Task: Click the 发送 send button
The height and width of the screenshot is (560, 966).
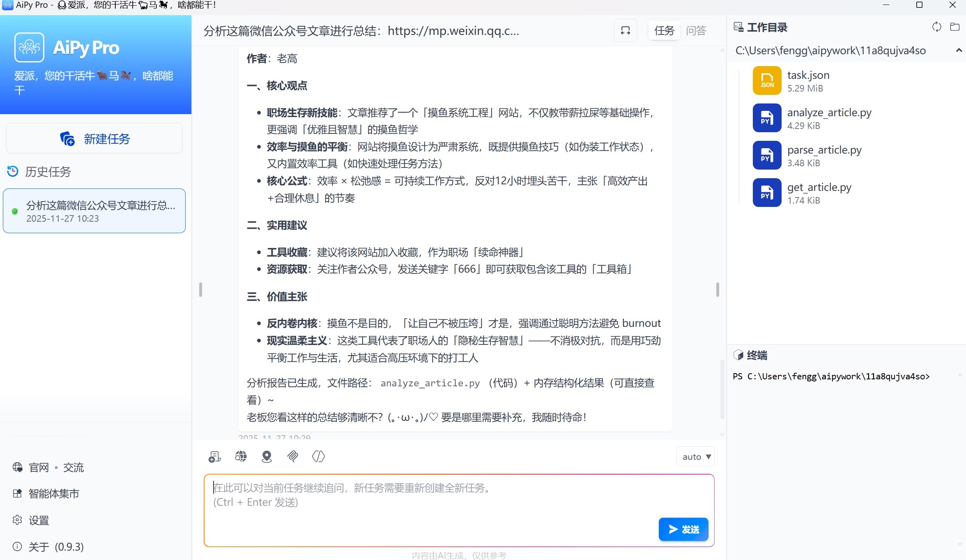Action: pos(683,529)
